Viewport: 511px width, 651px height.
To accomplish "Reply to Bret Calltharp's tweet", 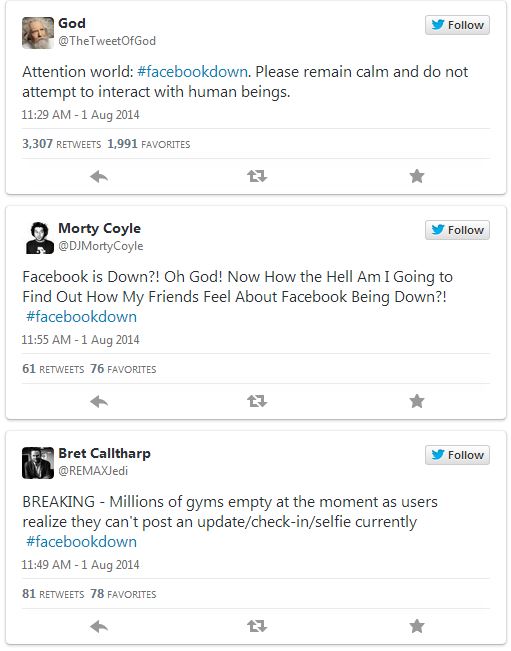I will [99, 627].
